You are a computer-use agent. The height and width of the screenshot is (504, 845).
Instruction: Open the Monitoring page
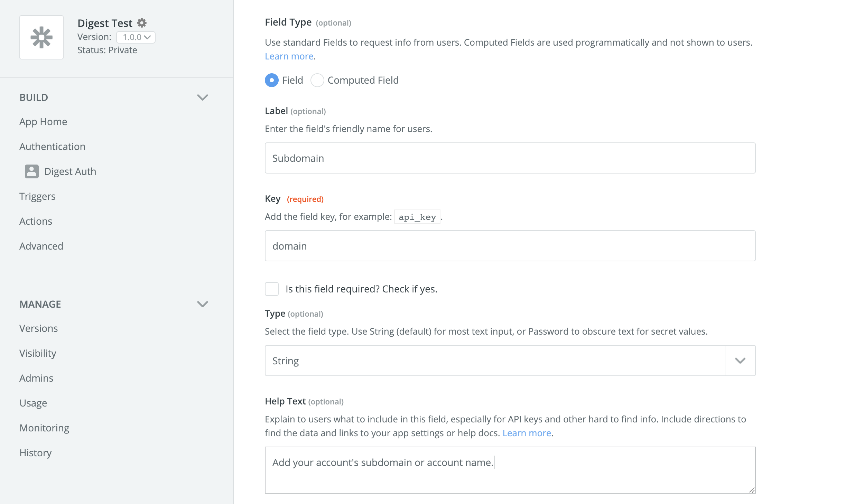[44, 428]
